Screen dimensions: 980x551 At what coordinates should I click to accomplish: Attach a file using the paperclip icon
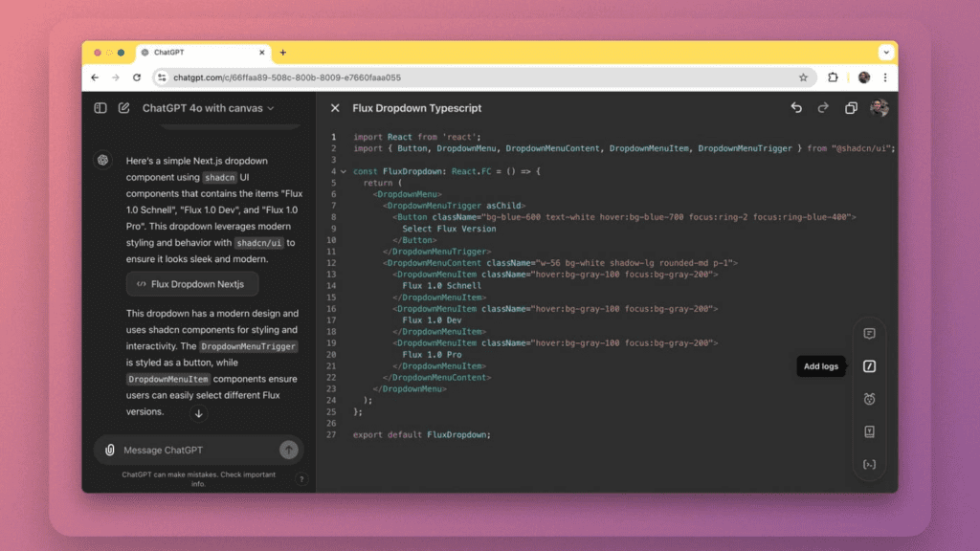(x=110, y=450)
